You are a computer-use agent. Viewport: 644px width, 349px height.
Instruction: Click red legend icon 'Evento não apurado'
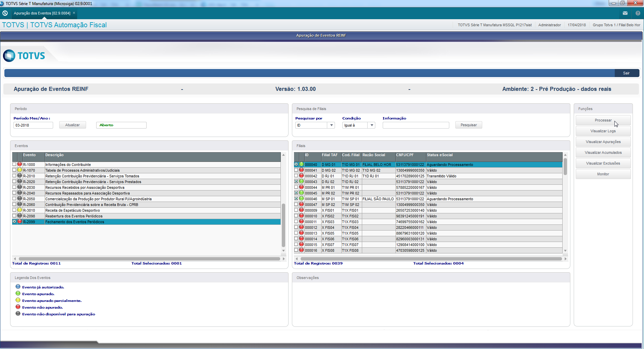[x=18, y=307]
